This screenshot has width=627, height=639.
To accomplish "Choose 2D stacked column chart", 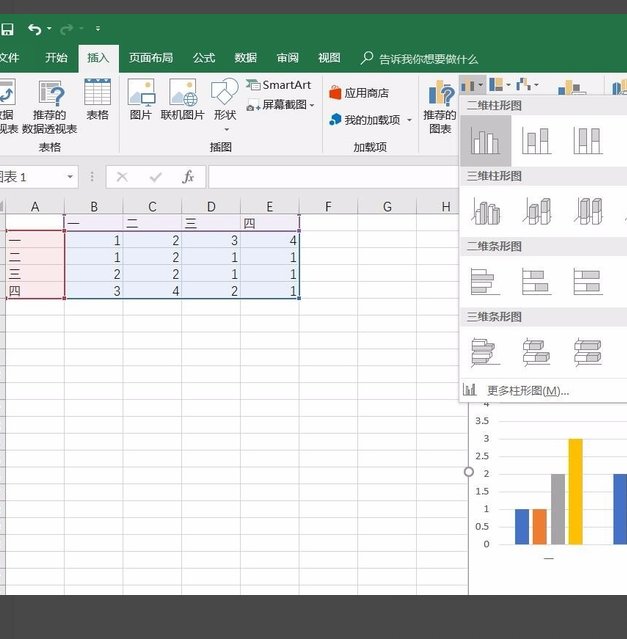I will [x=537, y=140].
